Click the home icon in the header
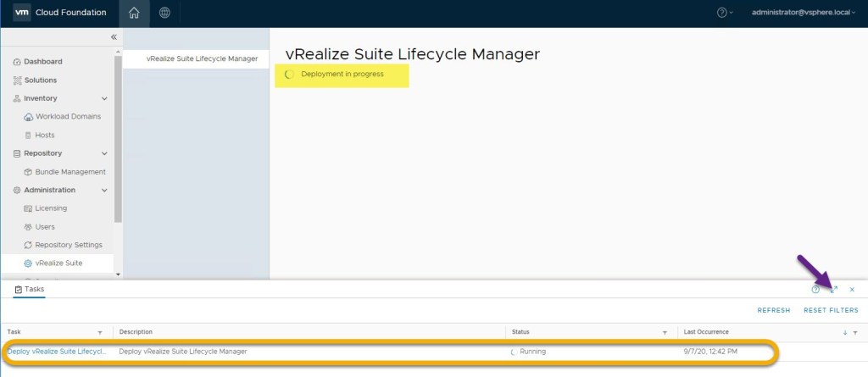 [x=134, y=13]
